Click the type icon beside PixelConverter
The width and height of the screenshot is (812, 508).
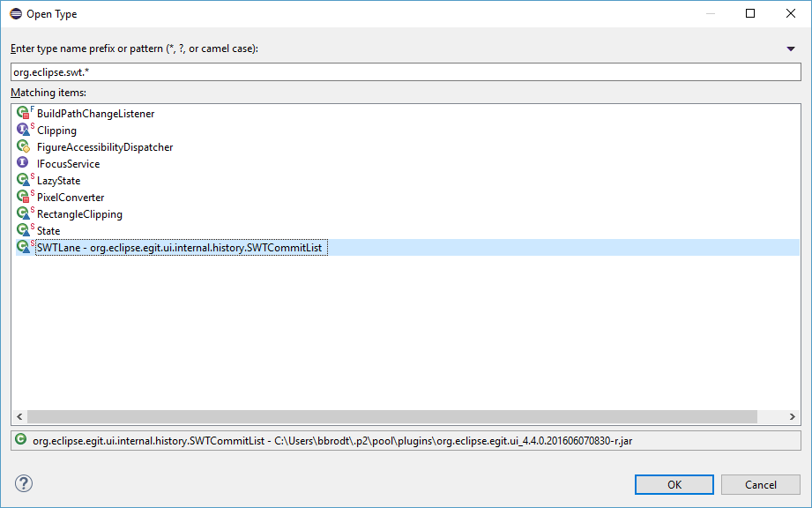(x=22, y=197)
